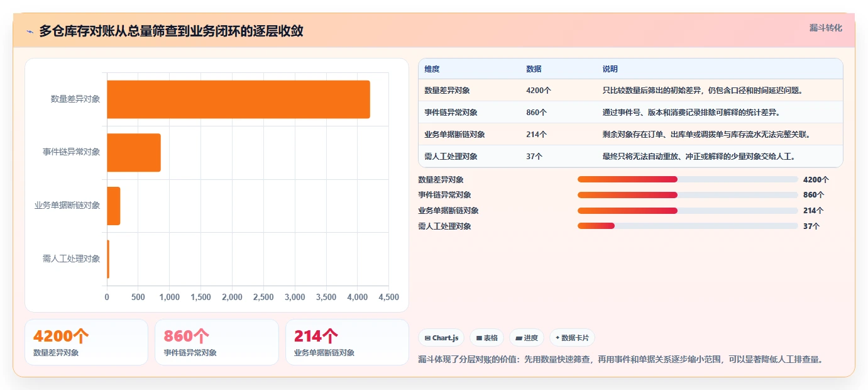Select the Chart.js chip
Image resolution: width=868 pixels, height=390 pixels.
tap(442, 338)
